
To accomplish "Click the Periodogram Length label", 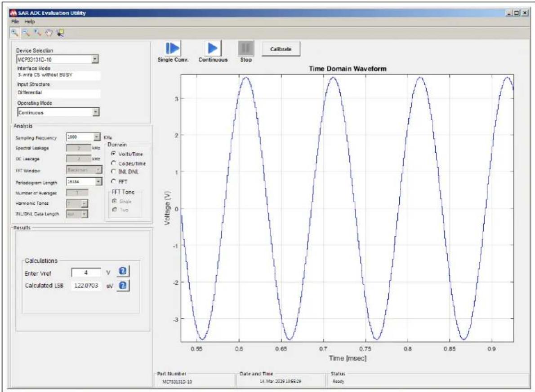I will click(x=36, y=183).
